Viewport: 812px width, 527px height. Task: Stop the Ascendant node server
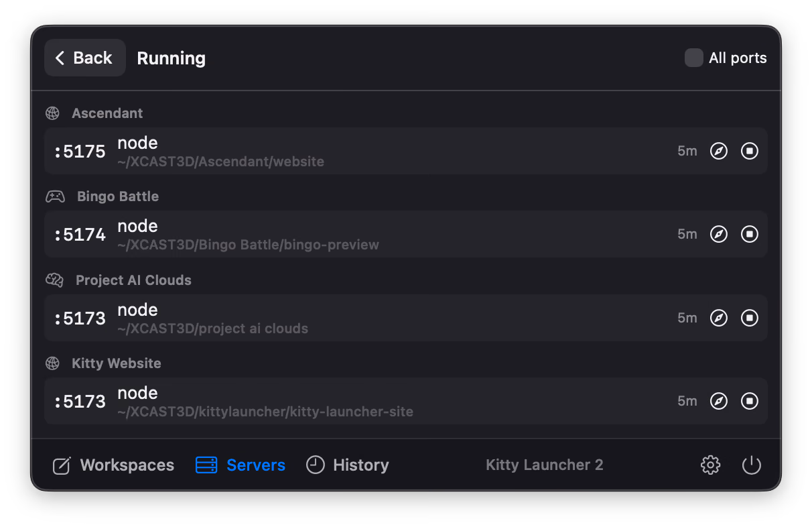(x=750, y=151)
